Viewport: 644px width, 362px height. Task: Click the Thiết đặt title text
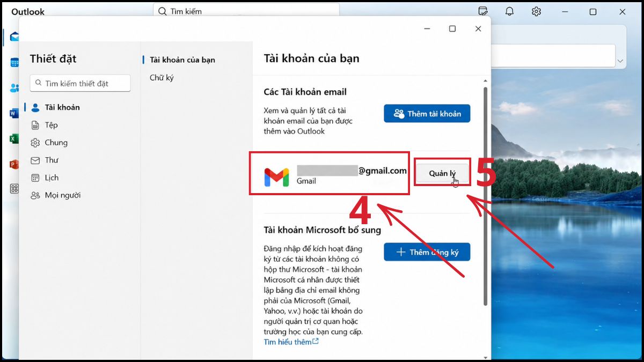point(53,58)
